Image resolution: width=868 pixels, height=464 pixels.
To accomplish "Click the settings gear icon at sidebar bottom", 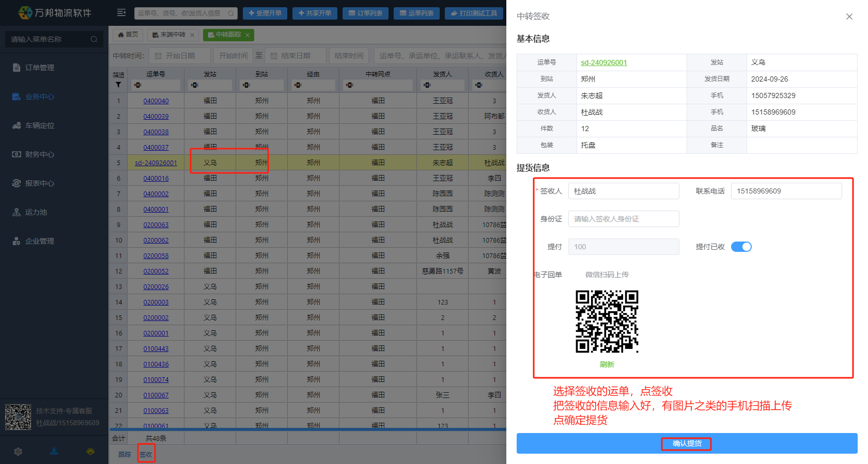I will click(18, 452).
